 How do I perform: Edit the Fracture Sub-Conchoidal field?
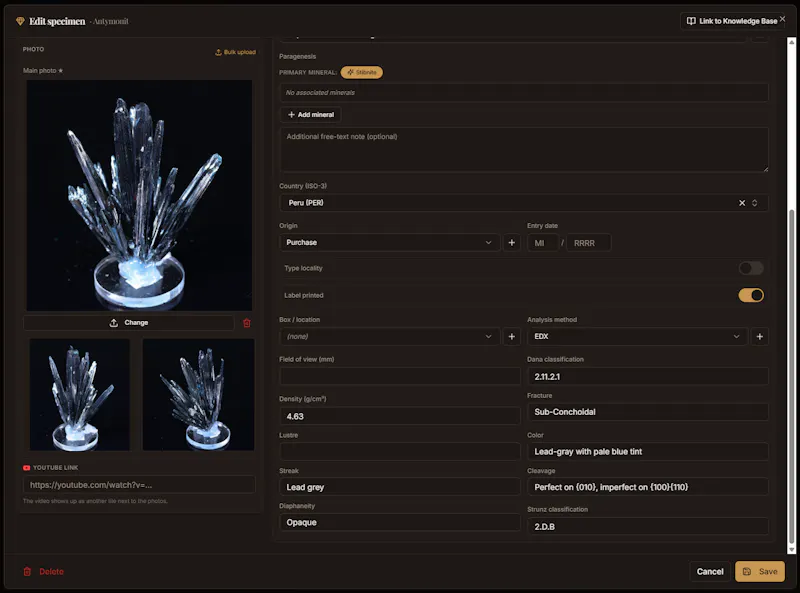648,412
